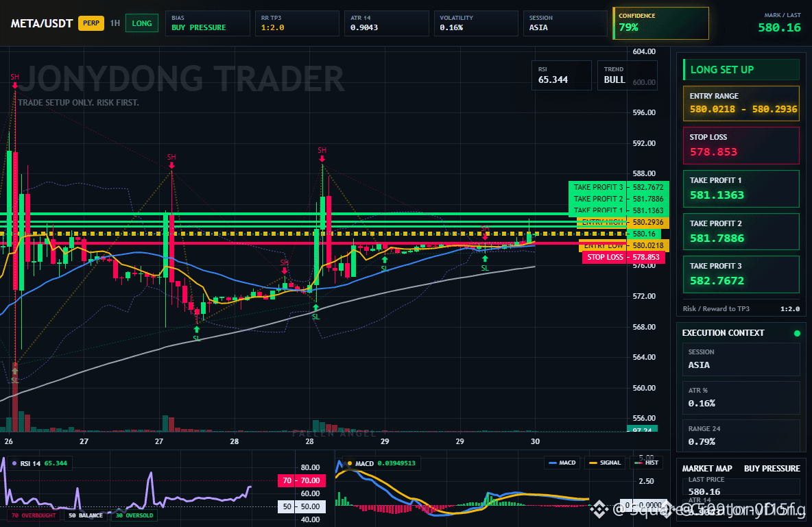Click the TAKE PROFIT 2 581.7886 card
812x527 pixels.
point(741,232)
